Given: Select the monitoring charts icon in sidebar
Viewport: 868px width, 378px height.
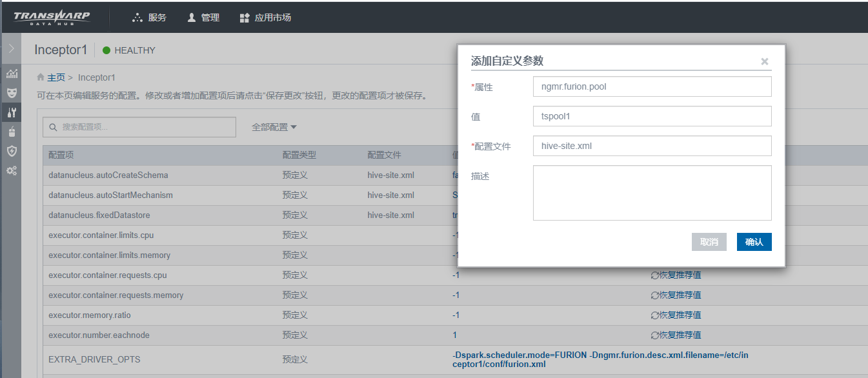Looking at the screenshot, I should click(x=11, y=73).
